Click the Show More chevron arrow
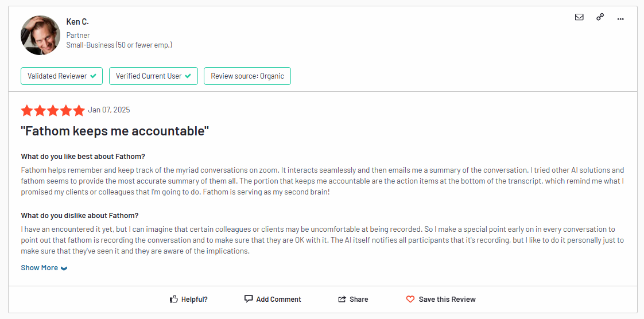Screen dimensions: 644x319 pyautogui.click(x=64, y=269)
